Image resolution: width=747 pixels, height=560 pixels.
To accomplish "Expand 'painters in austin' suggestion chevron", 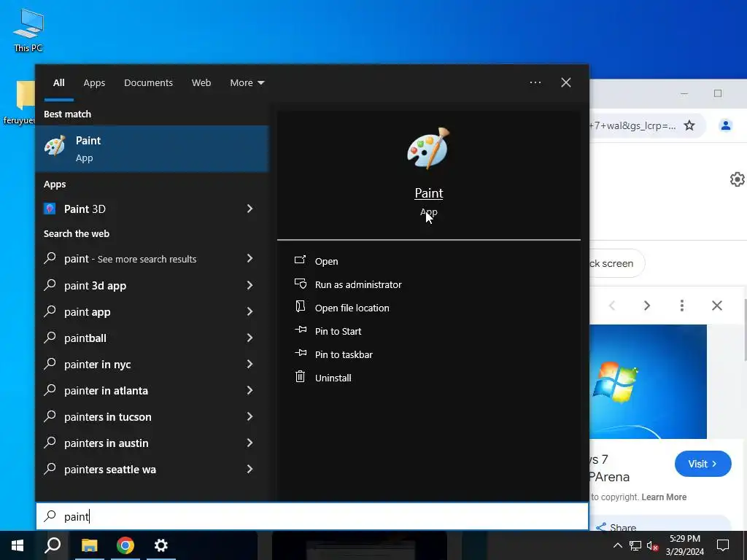I will (249, 443).
